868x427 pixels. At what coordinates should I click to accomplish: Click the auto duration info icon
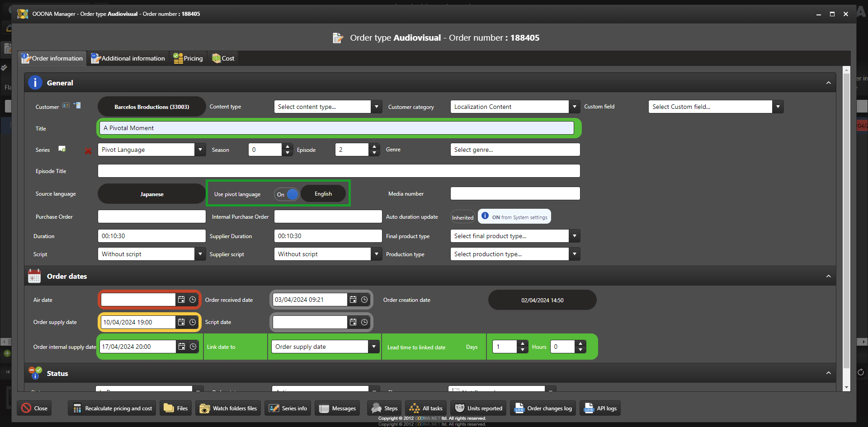pyautogui.click(x=485, y=216)
